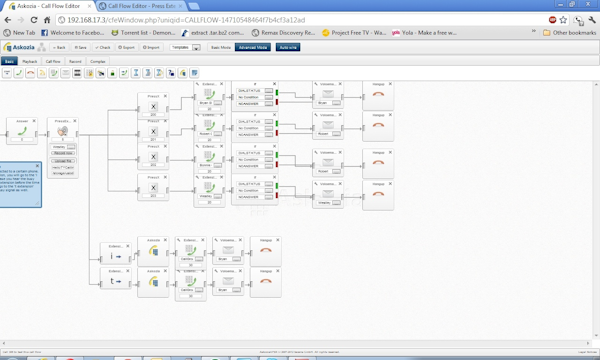Click the speaker icon in Press4Ext node
This screenshot has height=360, width=600.
pos(62,131)
